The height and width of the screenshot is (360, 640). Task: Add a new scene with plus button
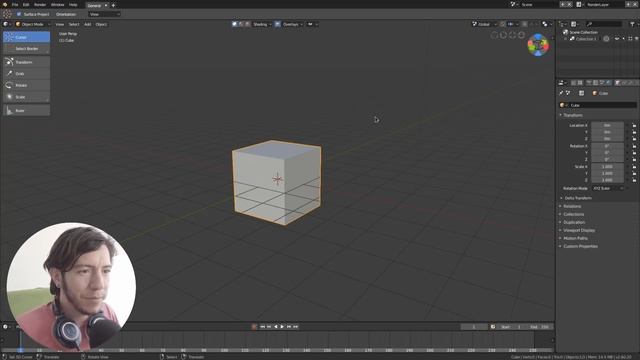coord(563,4)
